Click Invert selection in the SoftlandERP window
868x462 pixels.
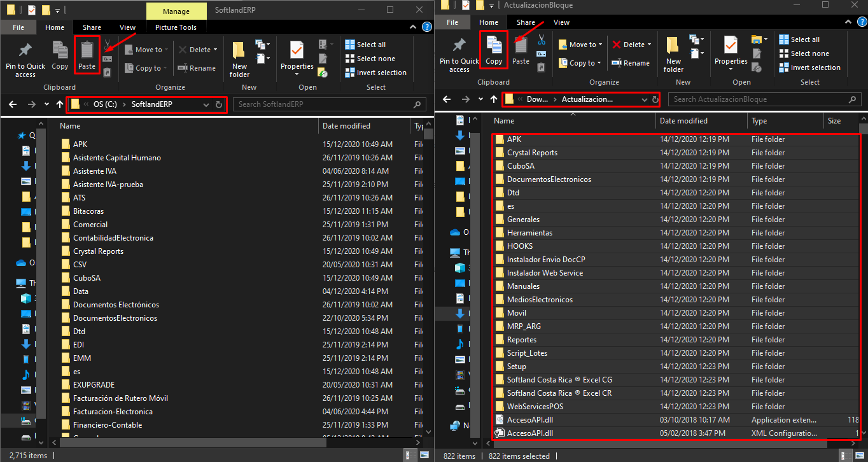coord(381,73)
